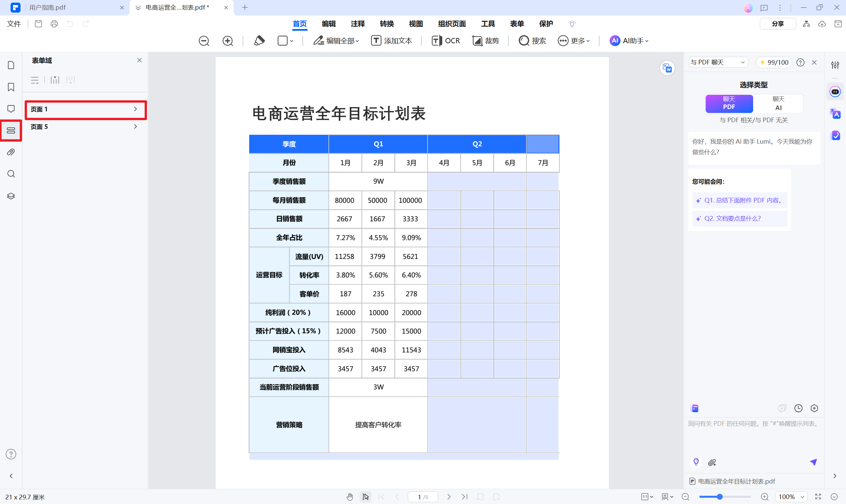Open the comments sidebar panel
The height and width of the screenshot is (504, 846).
click(11, 109)
